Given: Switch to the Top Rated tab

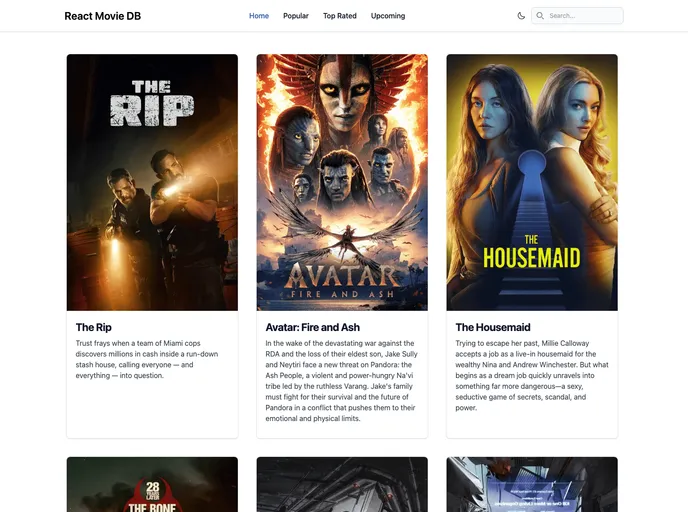Looking at the screenshot, I should pos(340,16).
